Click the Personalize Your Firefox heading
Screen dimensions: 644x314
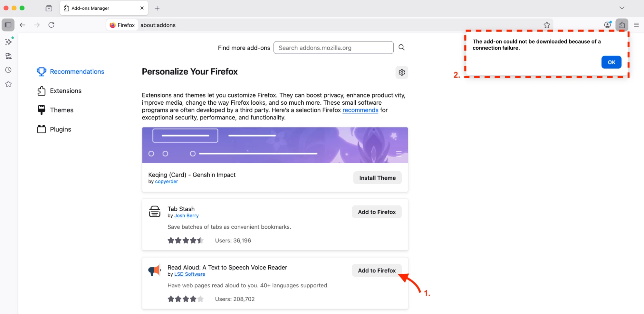[x=190, y=71]
